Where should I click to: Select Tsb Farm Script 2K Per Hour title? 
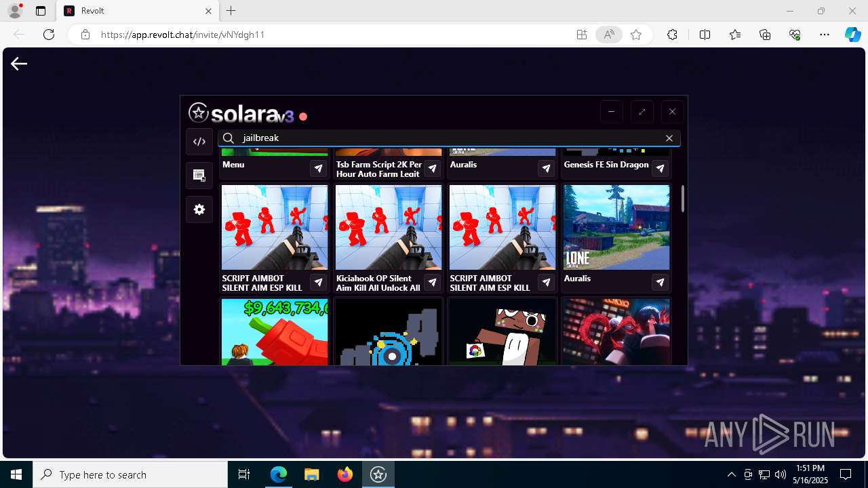coord(379,169)
